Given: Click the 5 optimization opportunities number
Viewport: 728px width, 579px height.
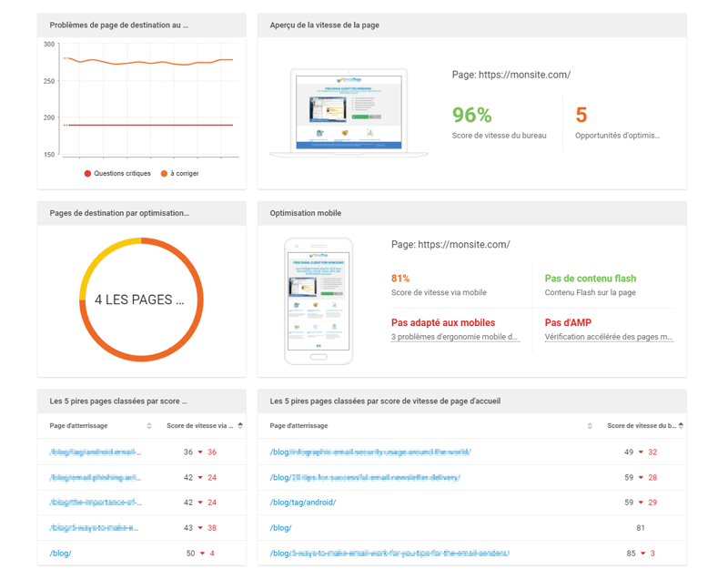Looking at the screenshot, I should tap(581, 115).
